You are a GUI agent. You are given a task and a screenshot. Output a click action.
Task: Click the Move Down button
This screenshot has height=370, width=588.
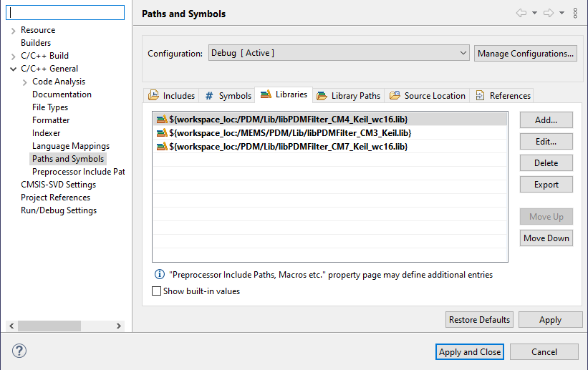546,238
